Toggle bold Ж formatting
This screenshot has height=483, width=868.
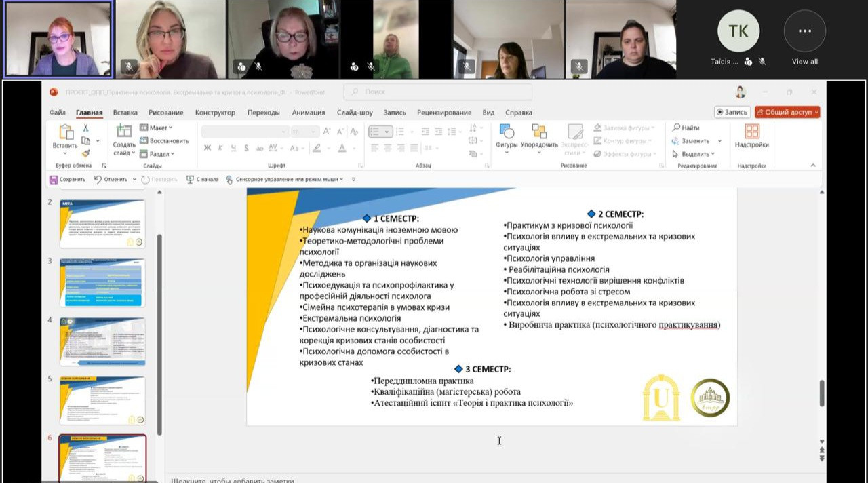tap(208, 148)
